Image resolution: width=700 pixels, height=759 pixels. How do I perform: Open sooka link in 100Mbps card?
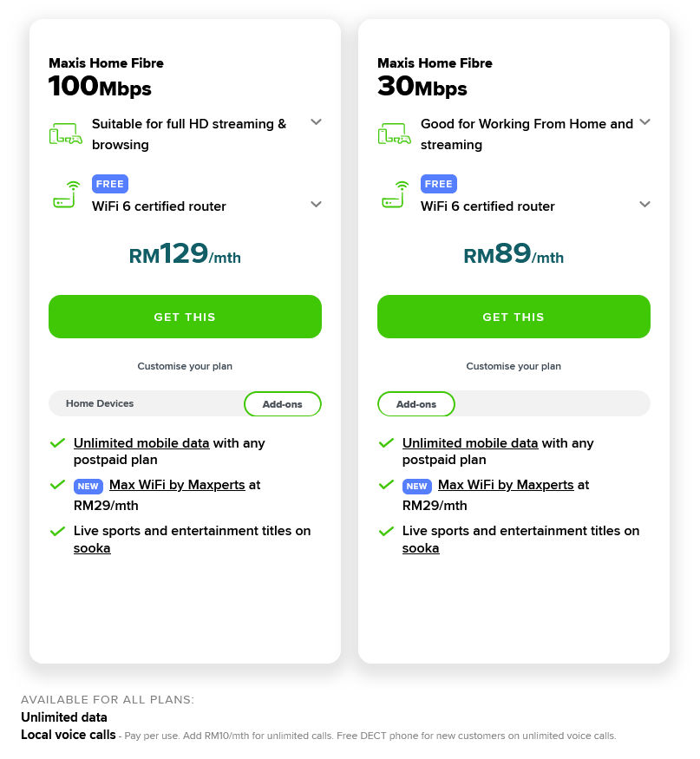[x=92, y=548]
